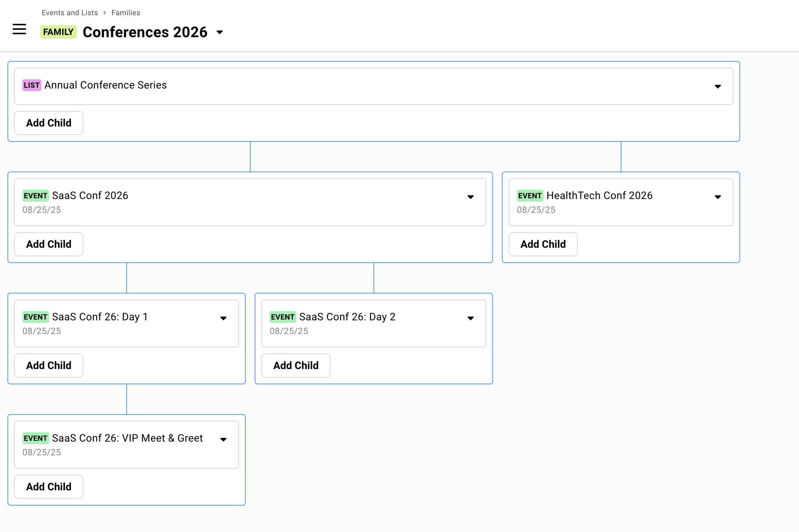The image size is (799, 532).
Task: Expand the Annual Conference Series dropdown arrow
Action: click(x=717, y=86)
